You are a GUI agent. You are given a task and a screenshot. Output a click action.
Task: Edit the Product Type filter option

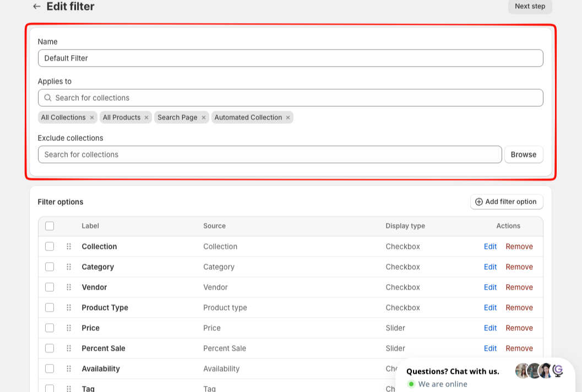pyautogui.click(x=490, y=308)
